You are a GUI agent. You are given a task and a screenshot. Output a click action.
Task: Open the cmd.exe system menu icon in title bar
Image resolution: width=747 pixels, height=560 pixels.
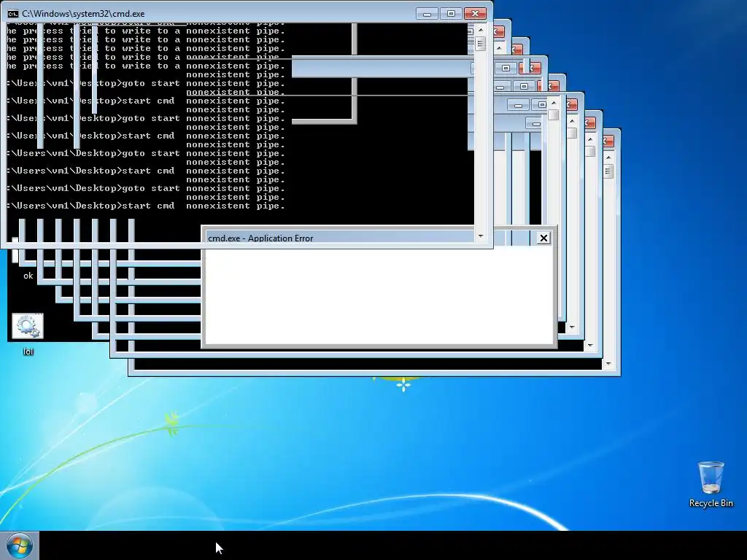(x=13, y=14)
